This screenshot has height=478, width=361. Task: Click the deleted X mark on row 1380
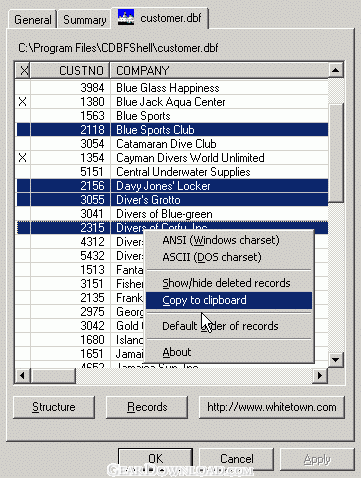(23, 102)
